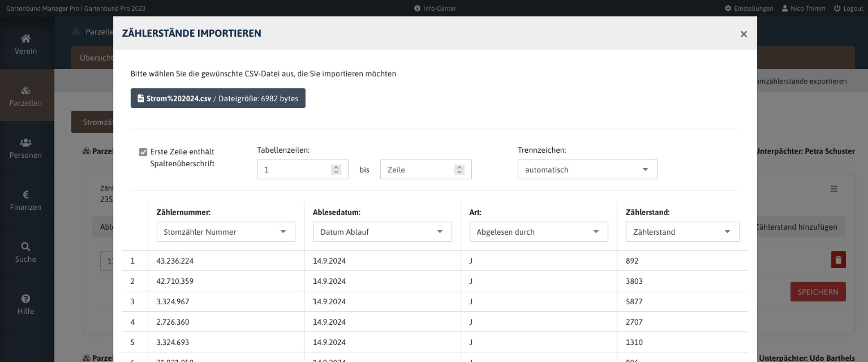Open the Hilfe question mark section
Screen dimensions: 868x362
click(x=26, y=304)
